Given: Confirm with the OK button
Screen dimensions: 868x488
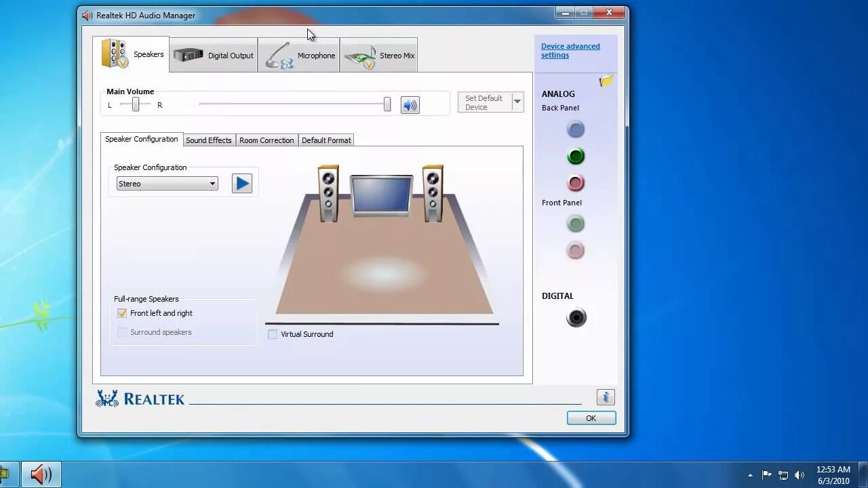Looking at the screenshot, I should (x=591, y=418).
